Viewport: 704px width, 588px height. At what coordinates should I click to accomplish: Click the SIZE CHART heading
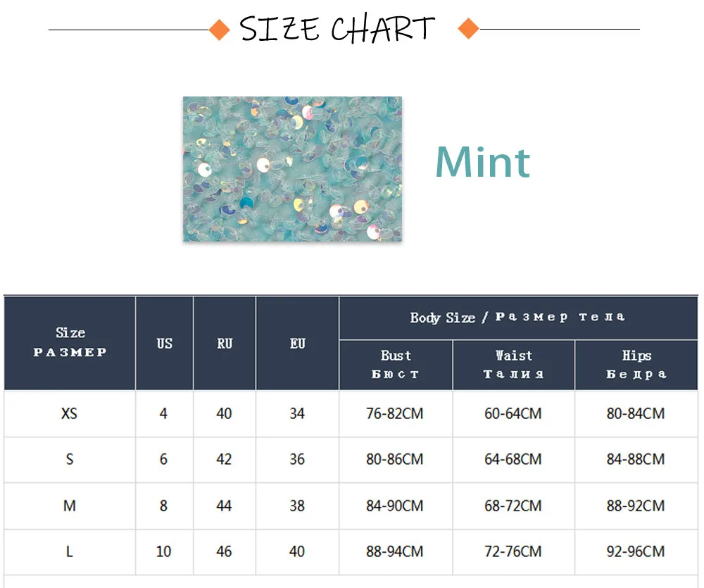(x=338, y=30)
